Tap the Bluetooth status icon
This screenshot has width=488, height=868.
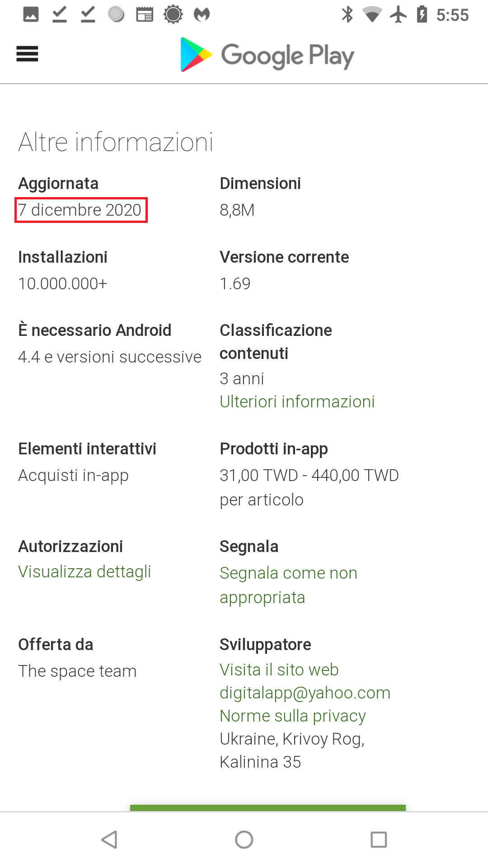[x=347, y=14]
